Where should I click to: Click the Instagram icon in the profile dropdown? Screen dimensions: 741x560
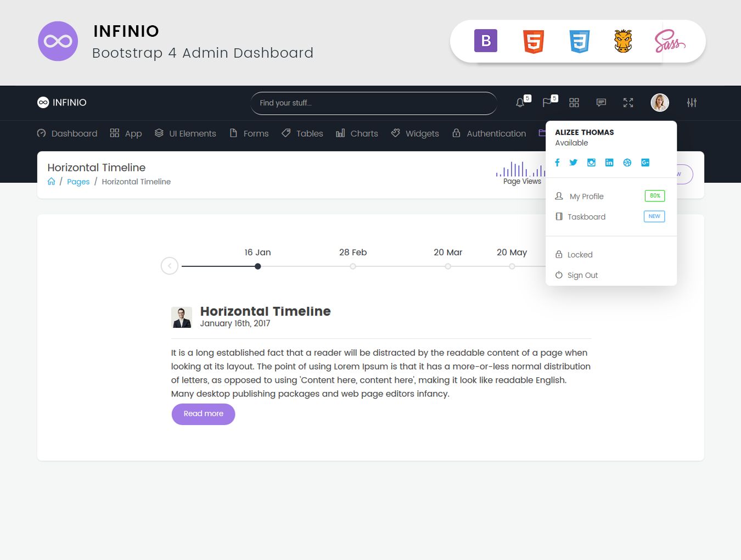click(x=591, y=163)
